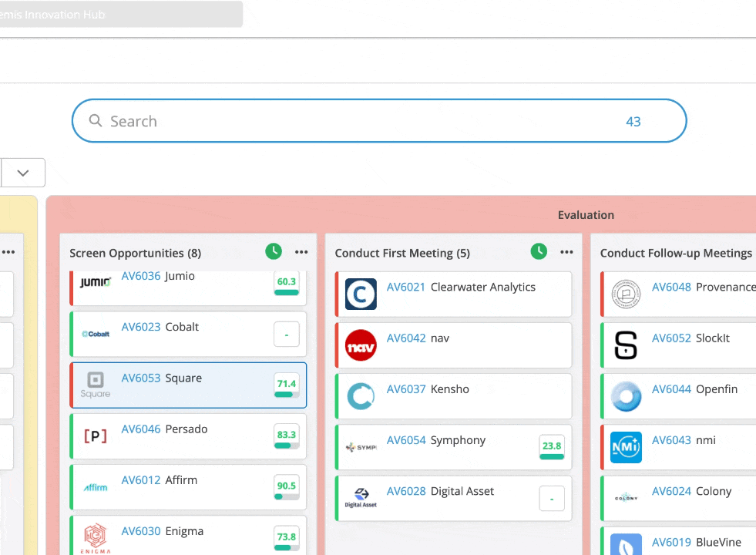Open the AV6053 Square link

[x=141, y=378]
